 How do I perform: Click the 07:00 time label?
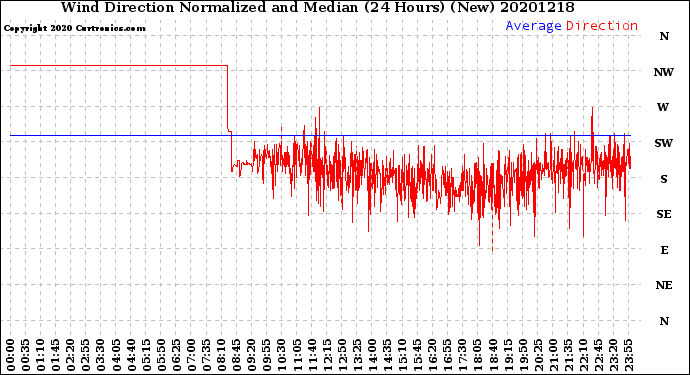(x=191, y=356)
